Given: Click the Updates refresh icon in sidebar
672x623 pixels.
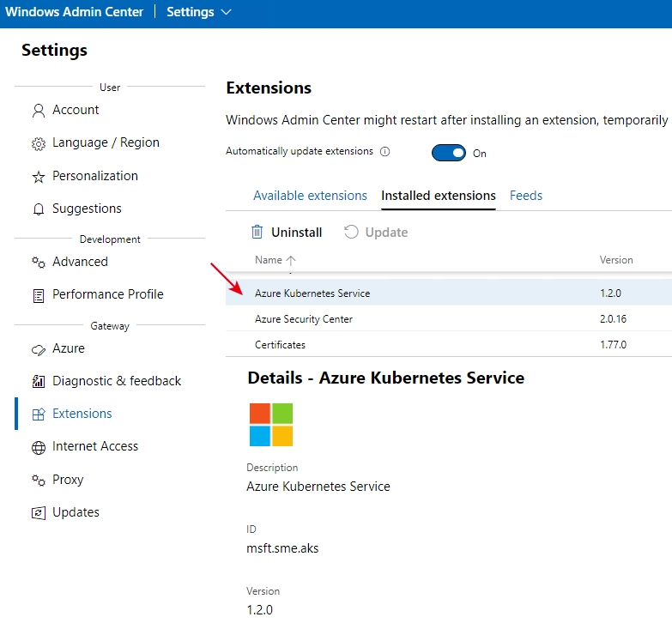Looking at the screenshot, I should click(x=39, y=513).
